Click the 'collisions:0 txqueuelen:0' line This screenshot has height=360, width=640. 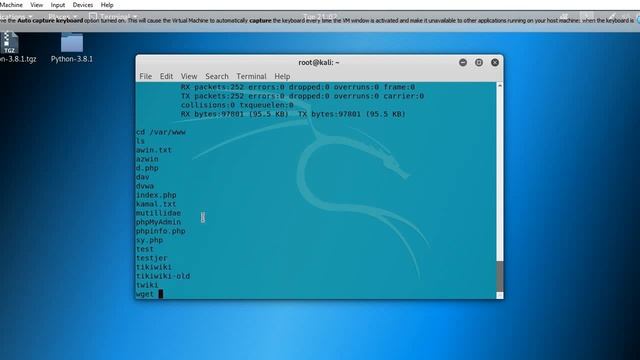(x=237, y=105)
